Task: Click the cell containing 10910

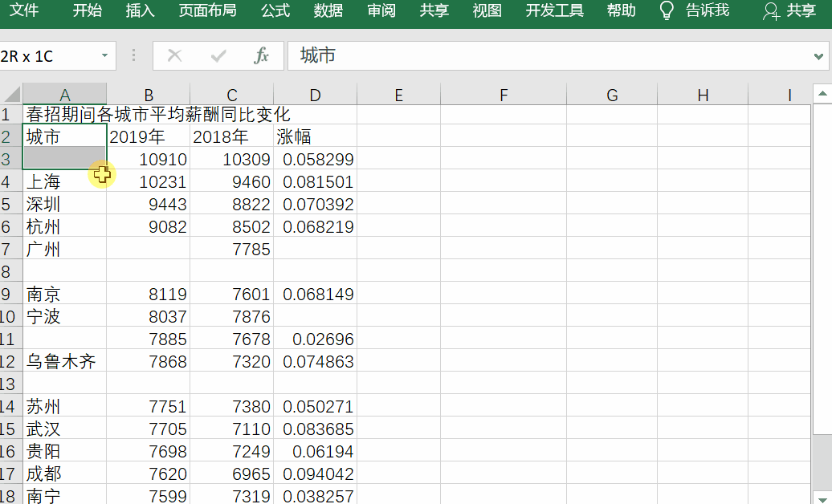Action: coord(148,159)
